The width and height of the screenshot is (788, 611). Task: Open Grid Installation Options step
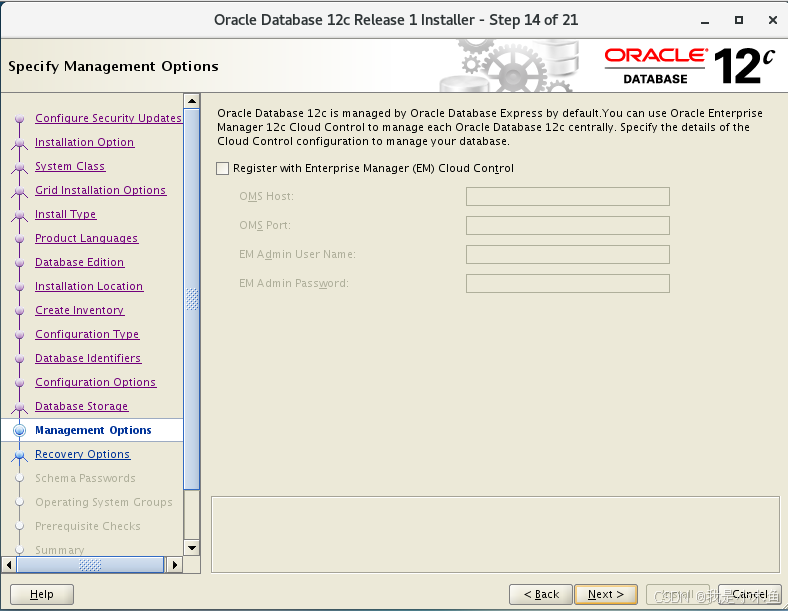click(101, 190)
